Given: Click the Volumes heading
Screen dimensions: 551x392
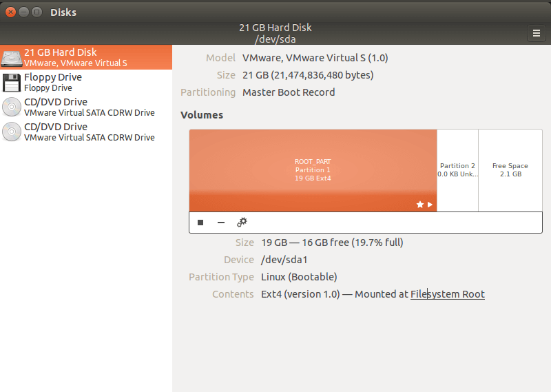Looking at the screenshot, I should tap(202, 115).
